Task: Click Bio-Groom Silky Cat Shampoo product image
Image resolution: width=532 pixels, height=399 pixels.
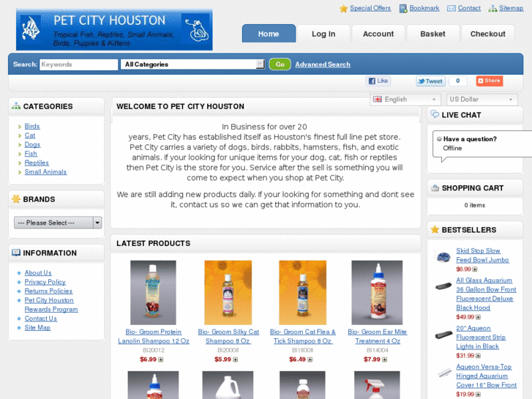Action: tap(228, 293)
